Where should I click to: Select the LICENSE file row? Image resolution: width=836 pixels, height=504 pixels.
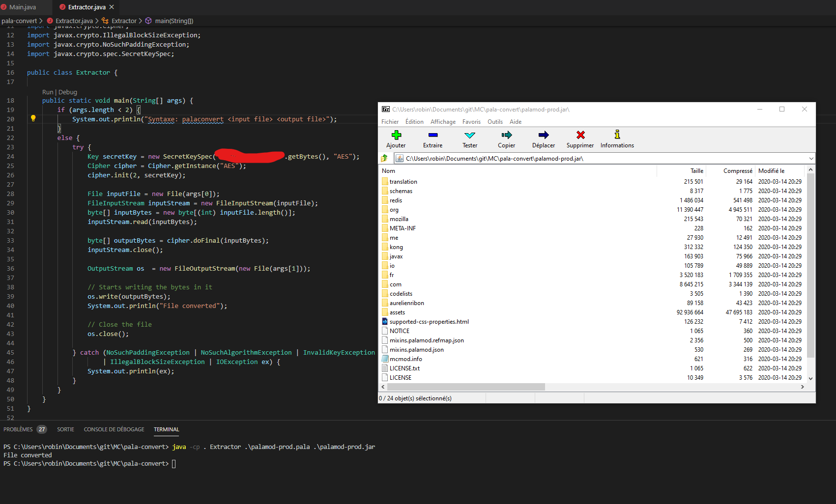[x=593, y=377]
